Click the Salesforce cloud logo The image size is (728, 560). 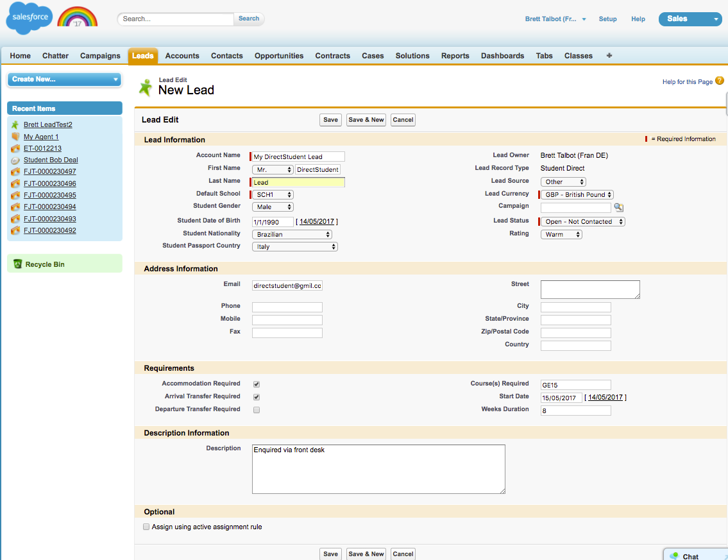pos(30,18)
